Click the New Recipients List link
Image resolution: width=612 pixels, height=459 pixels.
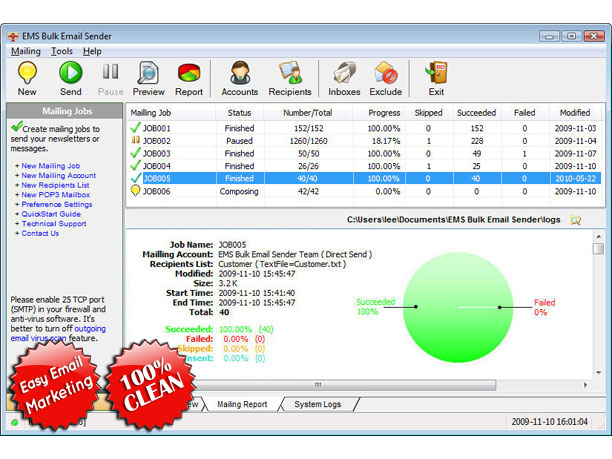click(55, 185)
